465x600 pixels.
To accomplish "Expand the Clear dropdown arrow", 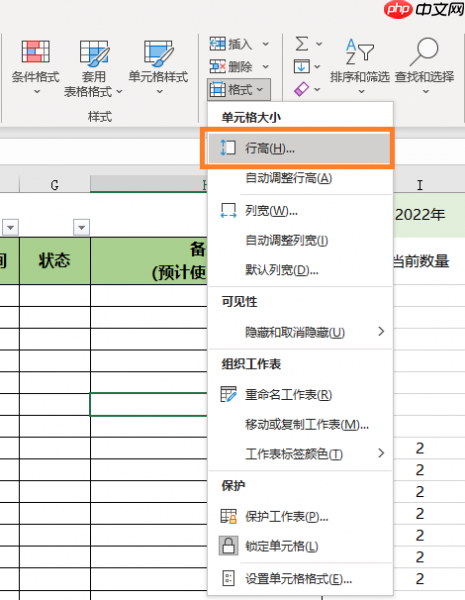I will 317,89.
